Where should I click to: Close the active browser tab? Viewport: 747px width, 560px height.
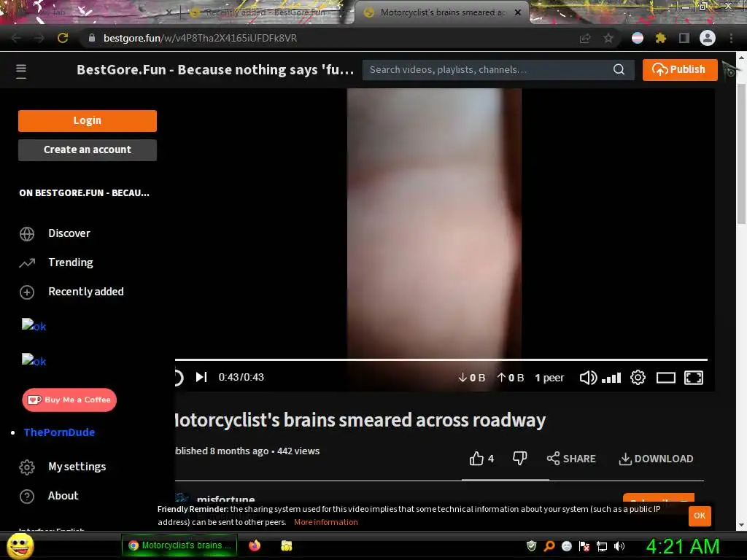click(518, 12)
